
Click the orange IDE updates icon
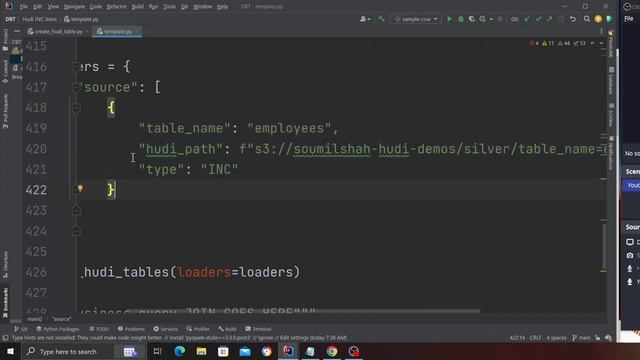(598, 19)
